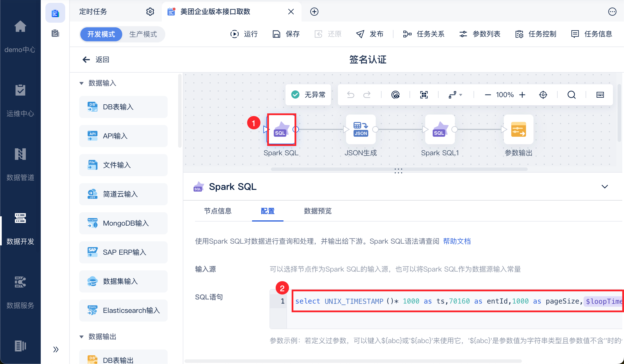Click the locate/center canvas crosshair icon
Viewport: 624px width, 364px height.
543,95
